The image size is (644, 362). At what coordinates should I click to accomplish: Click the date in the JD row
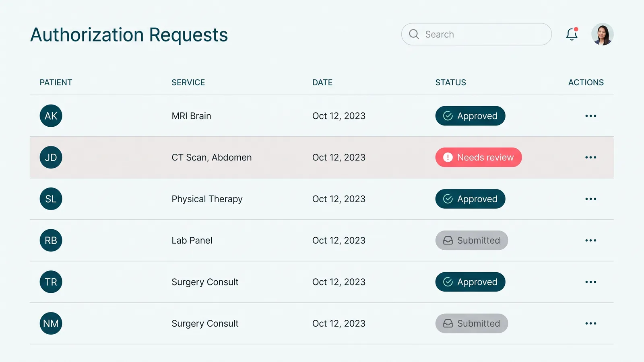[339, 157]
